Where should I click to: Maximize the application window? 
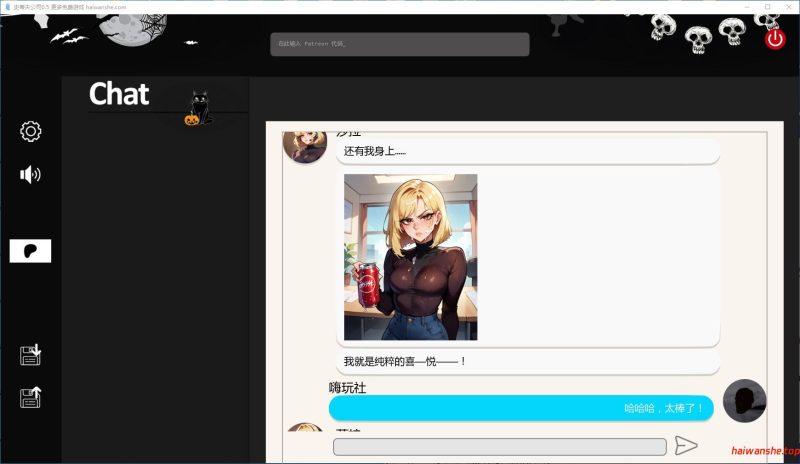coord(767,7)
